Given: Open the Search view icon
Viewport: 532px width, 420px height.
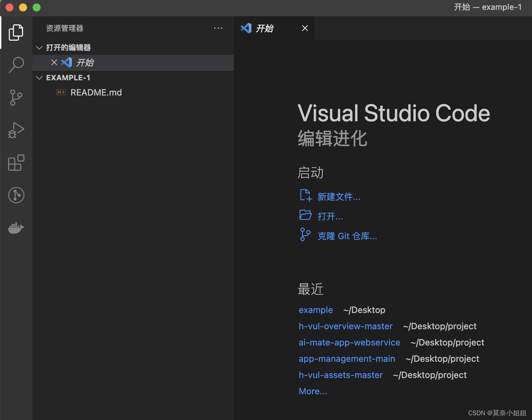Looking at the screenshot, I should pos(16,65).
